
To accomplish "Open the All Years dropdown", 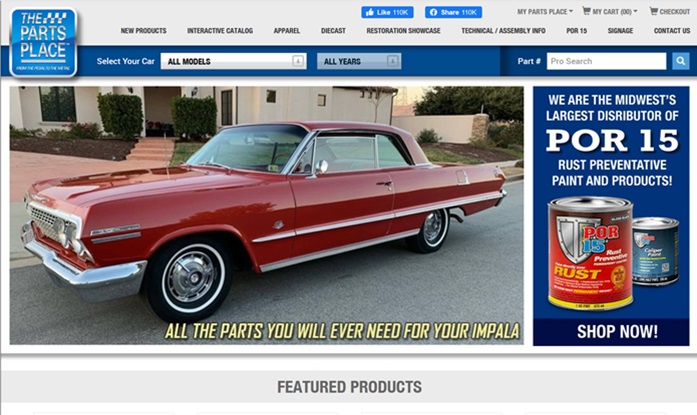I will [359, 61].
